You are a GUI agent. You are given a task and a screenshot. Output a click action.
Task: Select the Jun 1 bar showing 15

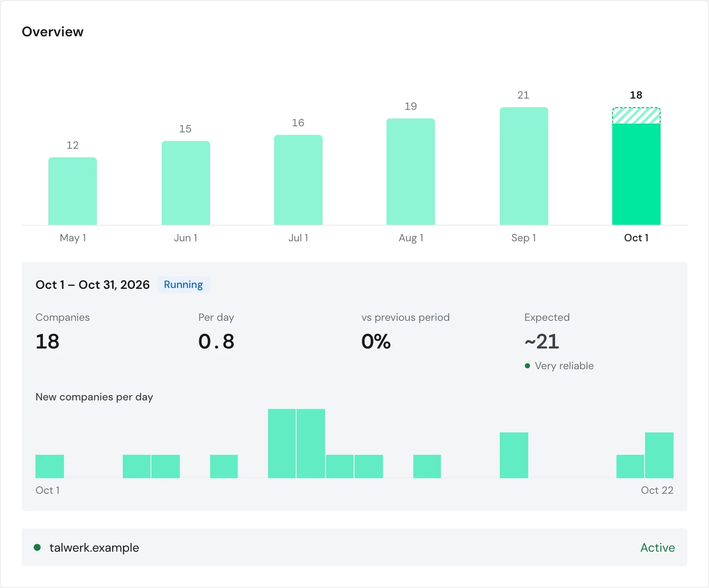(186, 183)
